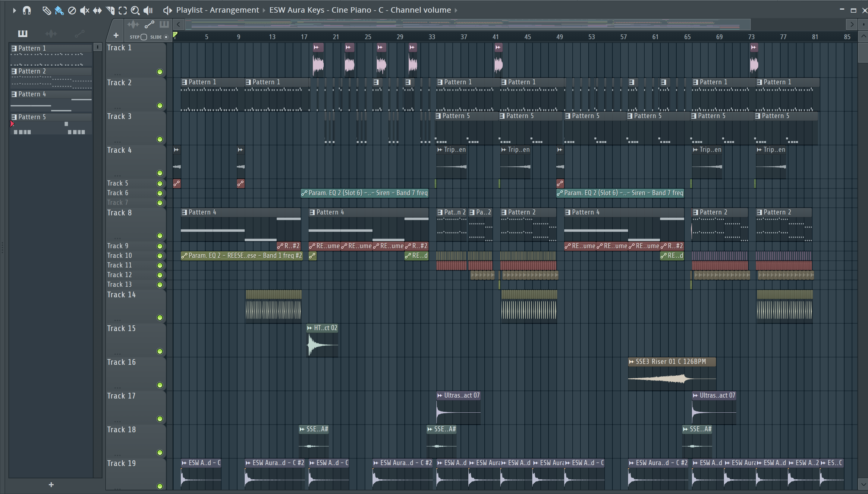Select first SSE..A# clip on Track 18
868x494 pixels.
tap(314, 441)
